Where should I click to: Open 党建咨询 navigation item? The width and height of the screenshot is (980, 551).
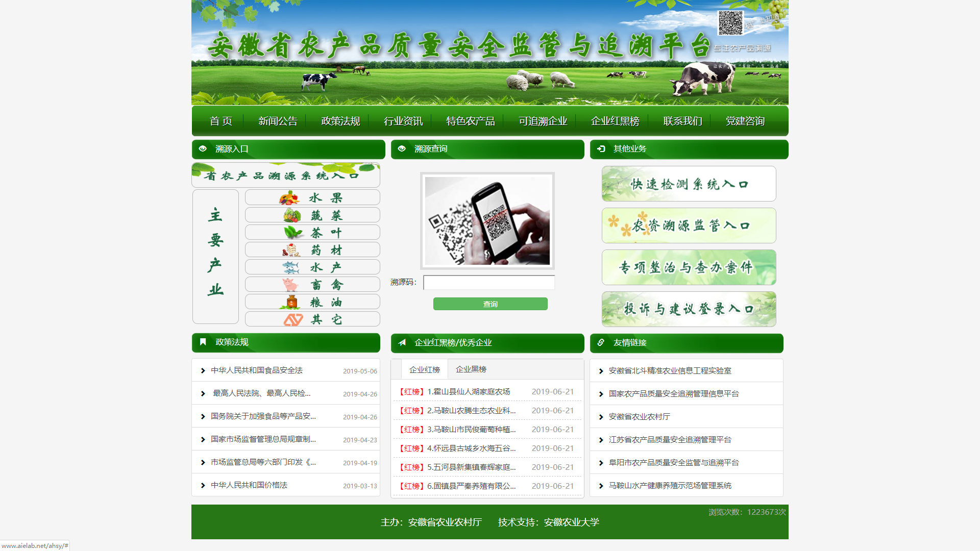[x=746, y=121]
